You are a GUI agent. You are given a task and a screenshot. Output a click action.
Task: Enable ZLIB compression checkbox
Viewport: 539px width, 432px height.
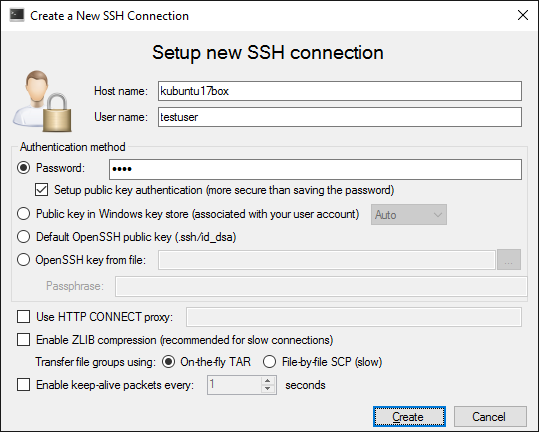[23, 340]
